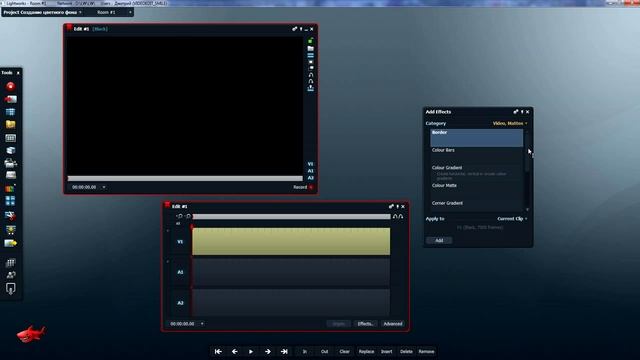The image size is (640, 360).
Task: Open the Import clips tool with red arrow
Action: (11, 99)
